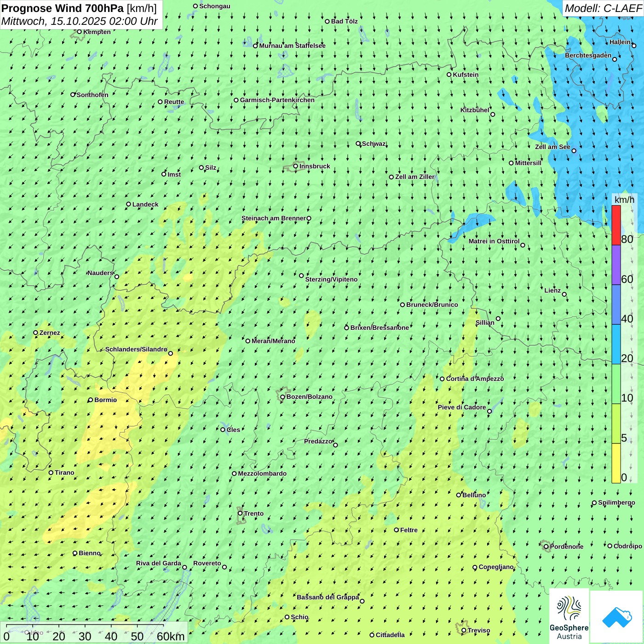644x644 pixels.
Task: Click the Landeck location marker
Action: click(x=129, y=204)
